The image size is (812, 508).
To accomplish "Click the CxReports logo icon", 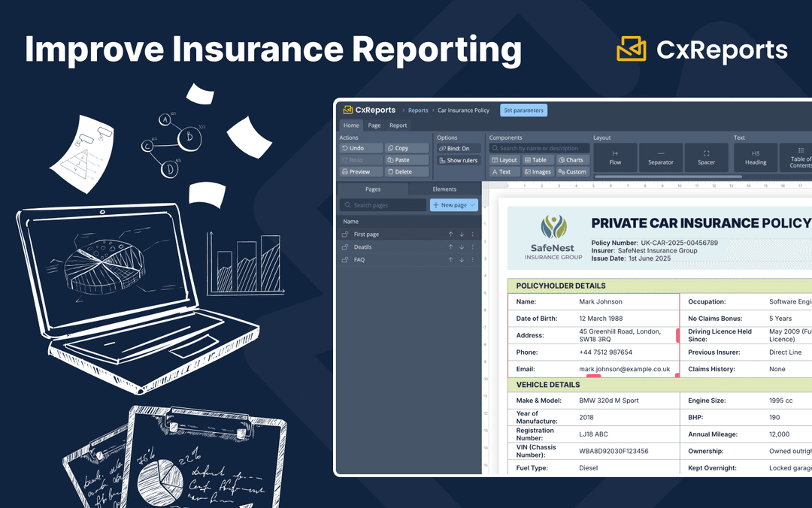I will (x=347, y=110).
